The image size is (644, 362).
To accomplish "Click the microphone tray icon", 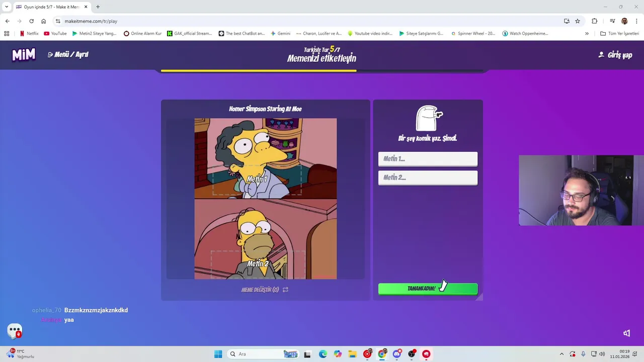I will pos(583,354).
